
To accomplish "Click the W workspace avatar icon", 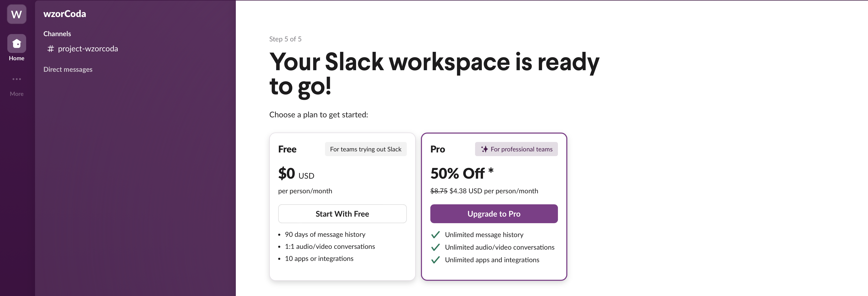I will click(16, 14).
